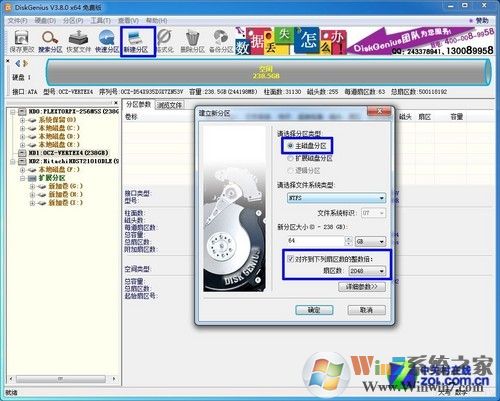500x401 pixels.
Task: Click the 取消 button in the dialog
Action: (x=366, y=310)
